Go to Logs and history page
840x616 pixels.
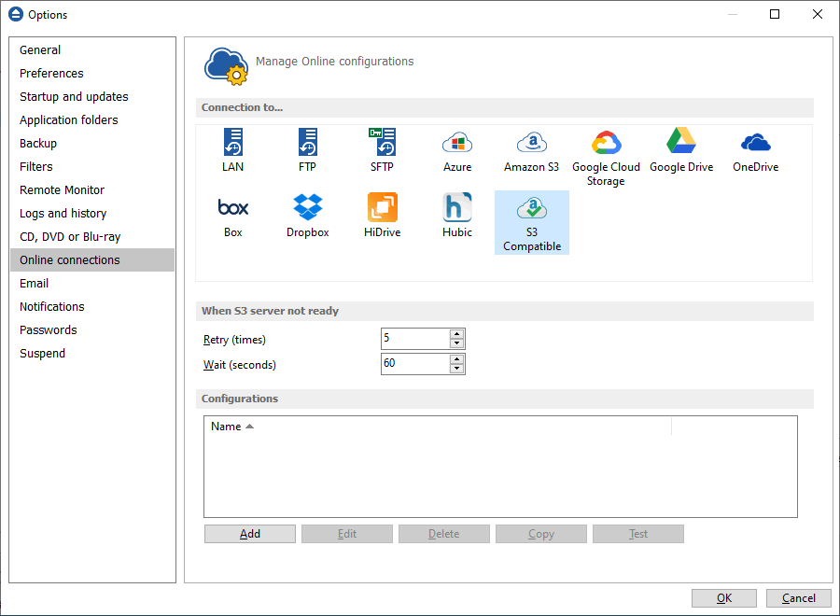[x=92, y=213]
